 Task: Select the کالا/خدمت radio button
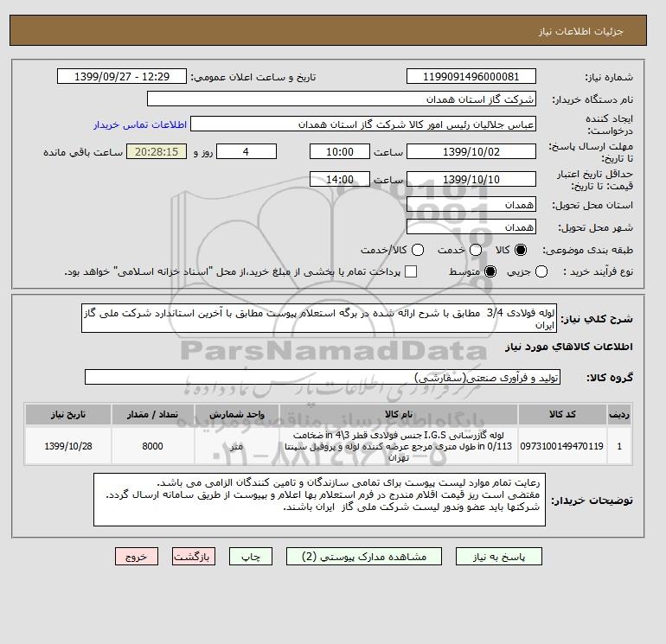418,250
